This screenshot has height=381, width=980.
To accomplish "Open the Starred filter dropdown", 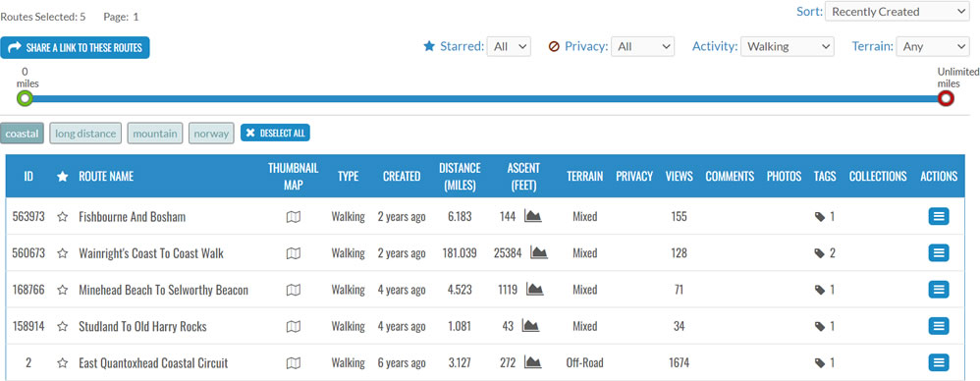I will pos(509,46).
